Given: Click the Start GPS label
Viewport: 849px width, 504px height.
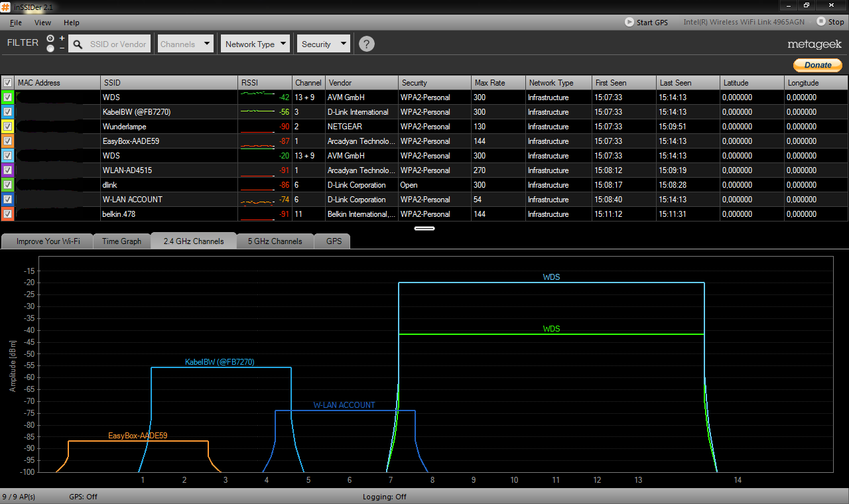Looking at the screenshot, I should coord(652,23).
